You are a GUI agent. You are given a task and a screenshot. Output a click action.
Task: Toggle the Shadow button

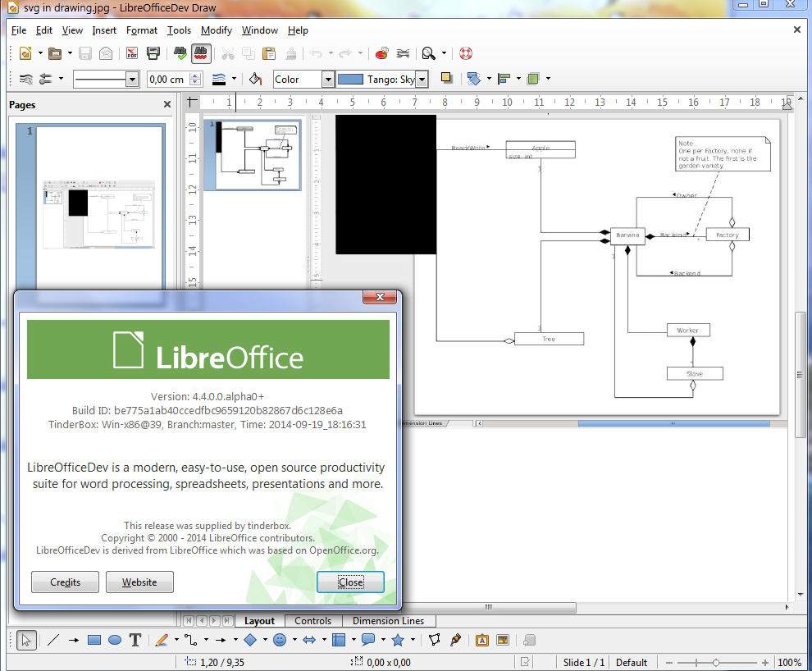(446, 79)
